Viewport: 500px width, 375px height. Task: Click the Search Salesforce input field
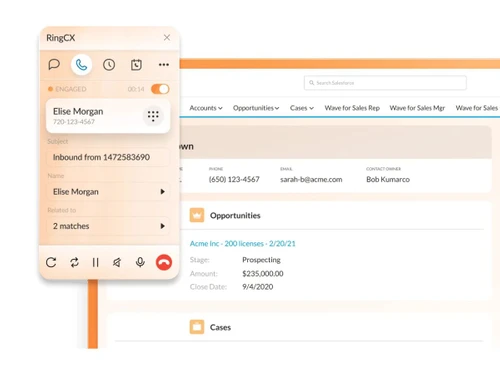click(385, 83)
